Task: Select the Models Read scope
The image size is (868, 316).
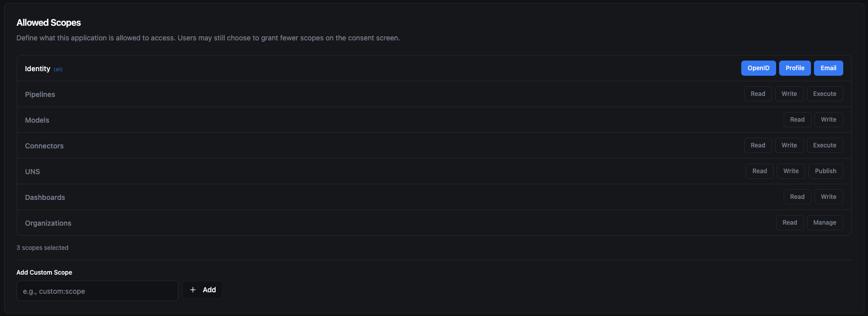Action: point(797,120)
